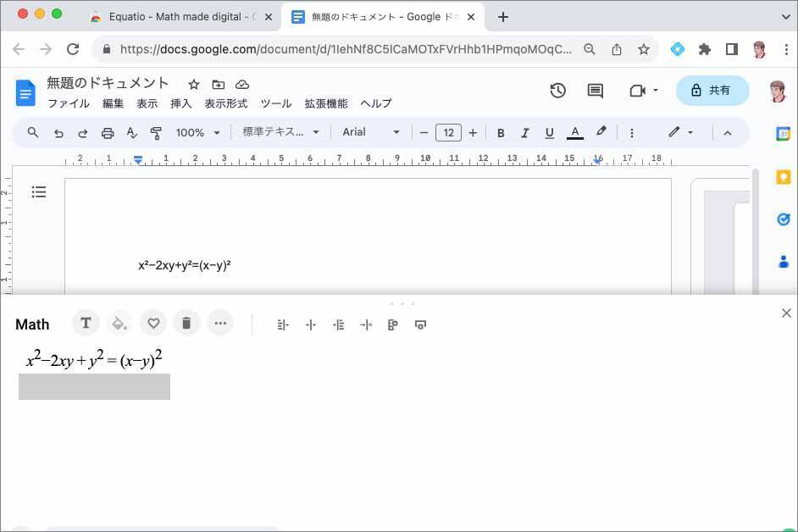Open Google Calendar side panel icon

pyautogui.click(x=783, y=133)
